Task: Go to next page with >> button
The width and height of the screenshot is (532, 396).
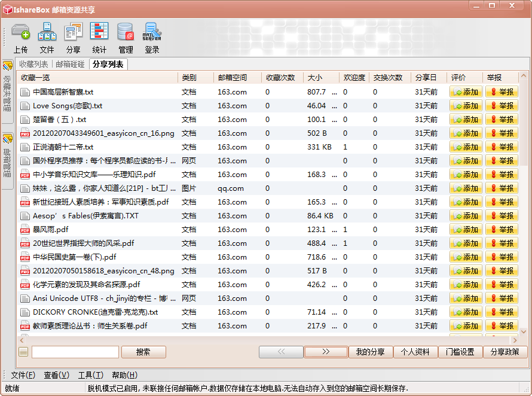Action: [326, 352]
